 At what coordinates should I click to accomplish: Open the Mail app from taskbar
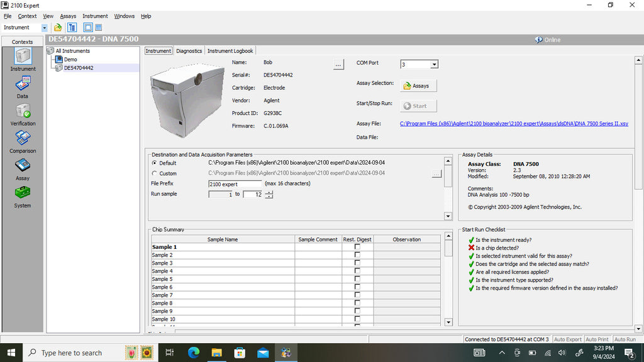(263, 353)
